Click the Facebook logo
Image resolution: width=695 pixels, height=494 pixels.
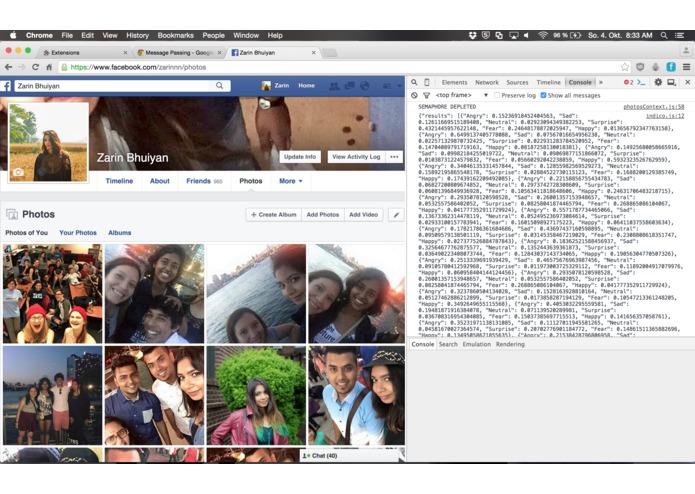(6, 86)
